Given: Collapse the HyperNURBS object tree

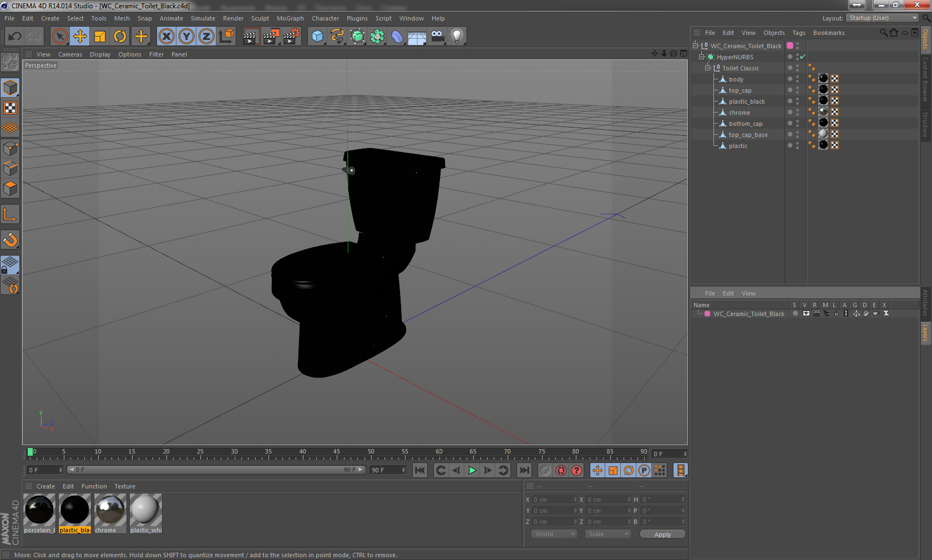Looking at the screenshot, I should [x=701, y=57].
